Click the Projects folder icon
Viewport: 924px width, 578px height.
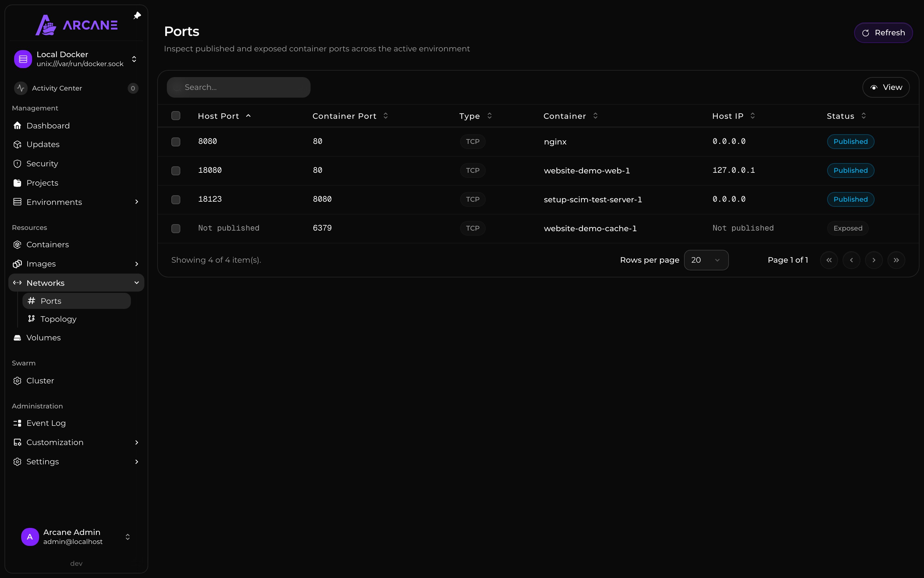(x=17, y=183)
